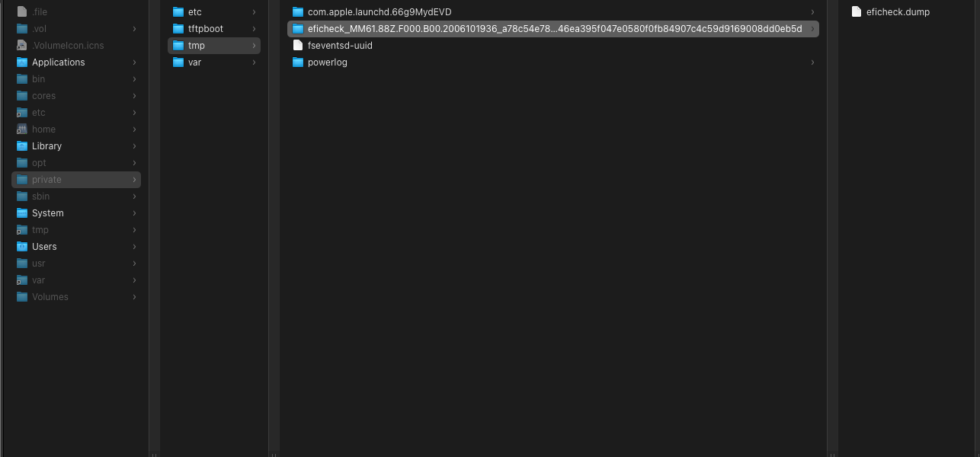The height and width of the screenshot is (457, 980).
Task: Select the 'Users' row label
Action: (x=44, y=247)
